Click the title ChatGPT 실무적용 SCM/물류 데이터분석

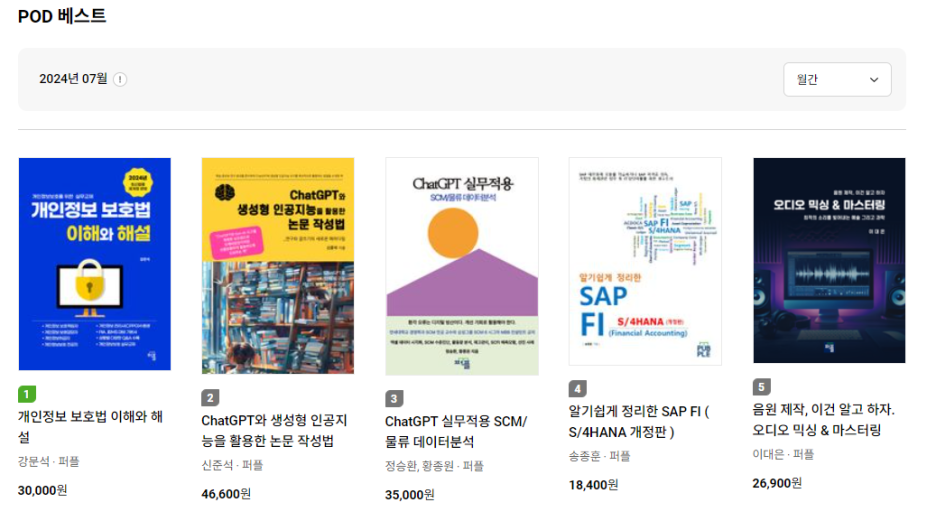(x=456, y=431)
